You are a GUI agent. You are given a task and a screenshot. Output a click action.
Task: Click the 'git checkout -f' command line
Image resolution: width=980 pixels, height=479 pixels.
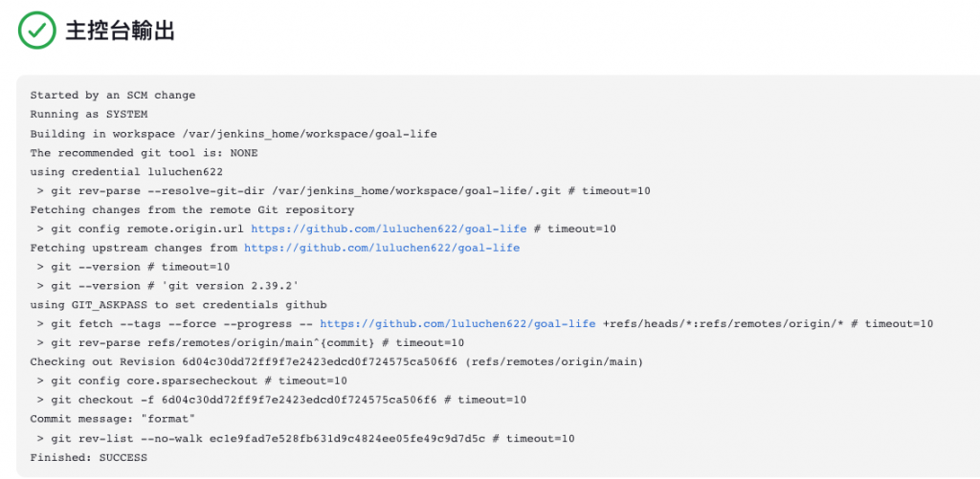281,401
